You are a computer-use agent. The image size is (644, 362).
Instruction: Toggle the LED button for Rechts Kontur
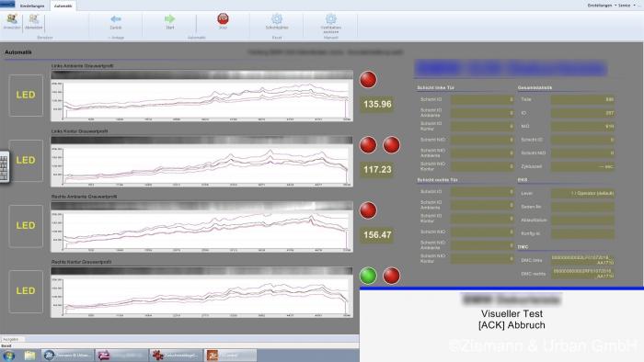coord(26,291)
